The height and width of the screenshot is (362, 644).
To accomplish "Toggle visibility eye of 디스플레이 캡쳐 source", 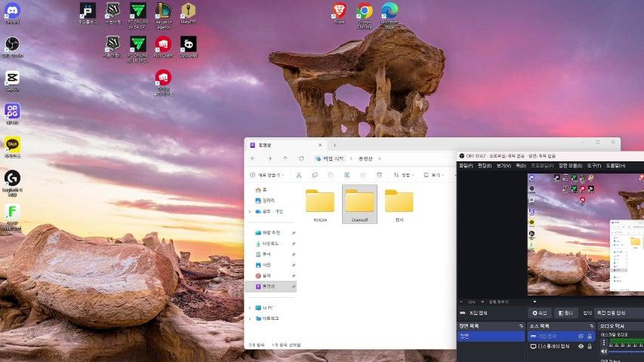I will click(581, 346).
